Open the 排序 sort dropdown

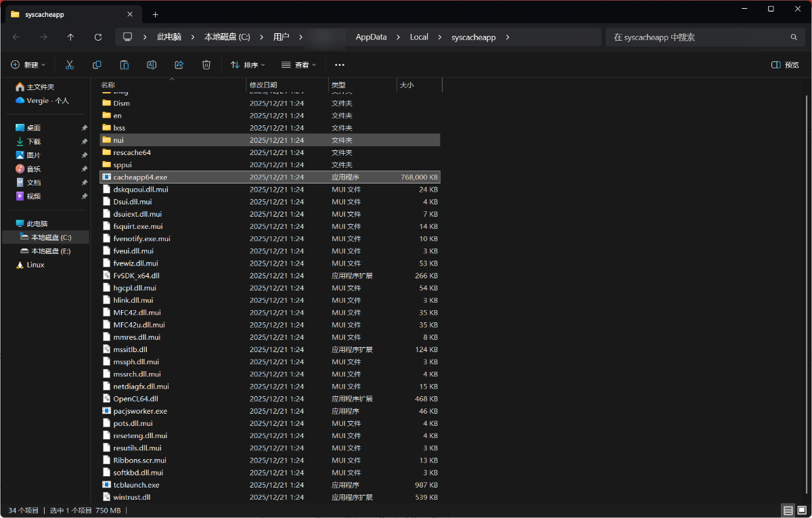click(x=248, y=65)
